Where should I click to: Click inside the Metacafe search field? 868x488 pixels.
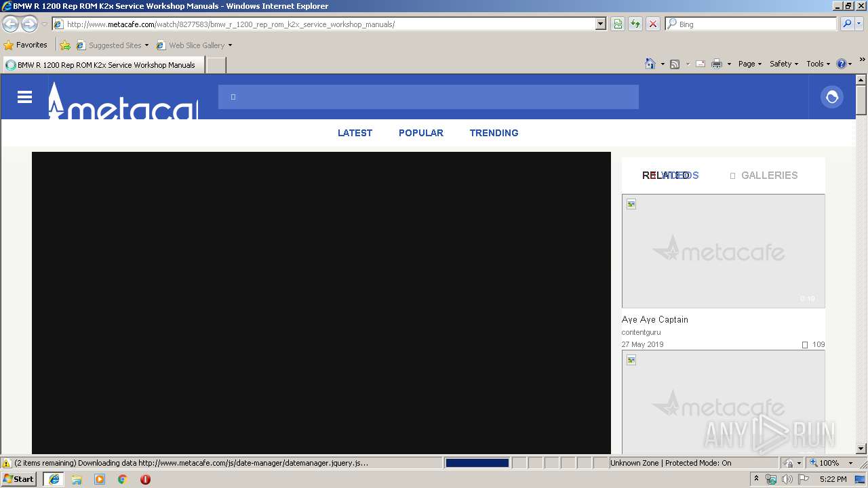[429, 97]
